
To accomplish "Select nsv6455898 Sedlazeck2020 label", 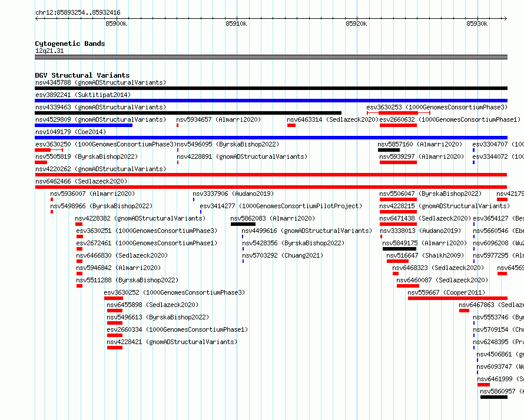I will (x=152, y=305).
